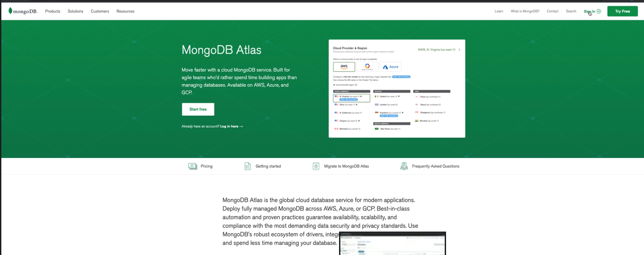Select the Ireland (eu-west-1) region
The height and width of the screenshot is (255, 644).
pyautogui.click(x=387, y=96)
